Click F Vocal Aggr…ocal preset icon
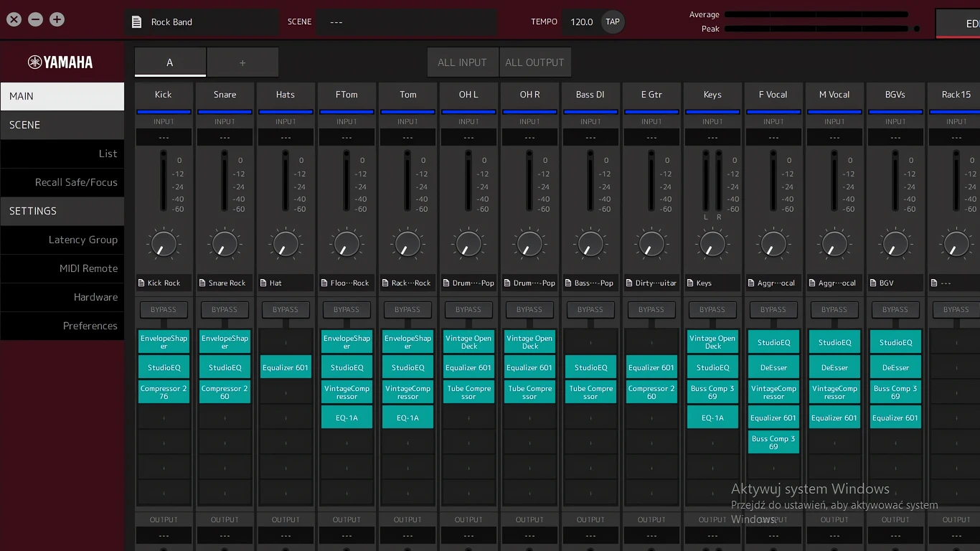This screenshot has height=551, width=980. tap(751, 283)
